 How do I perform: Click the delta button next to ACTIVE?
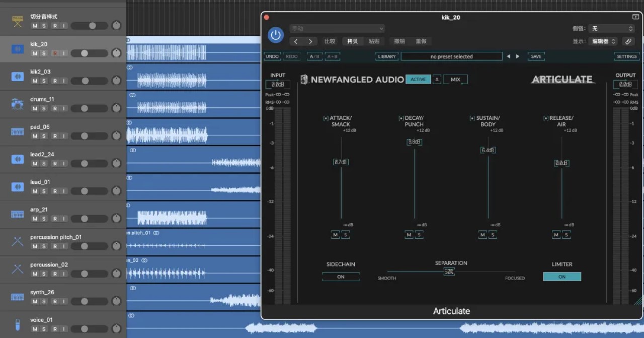pos(437,80)
